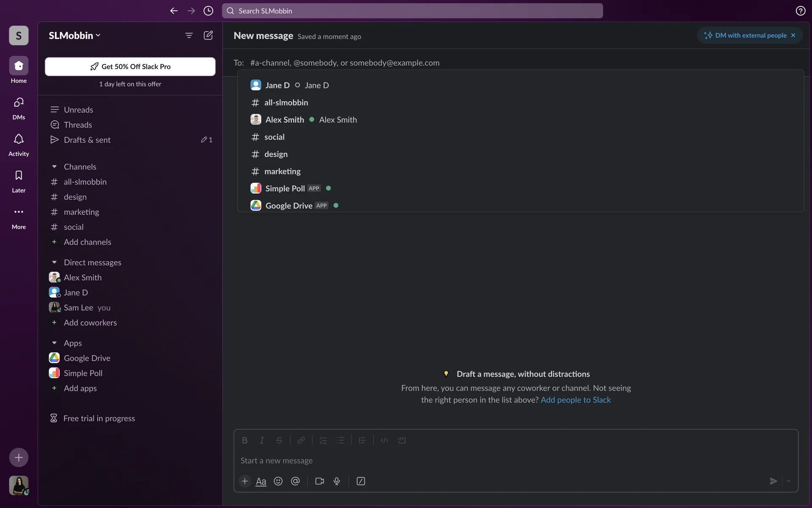Collapse the Channels section
Viewport: 812px width, 508px height.
coord(54,167)
